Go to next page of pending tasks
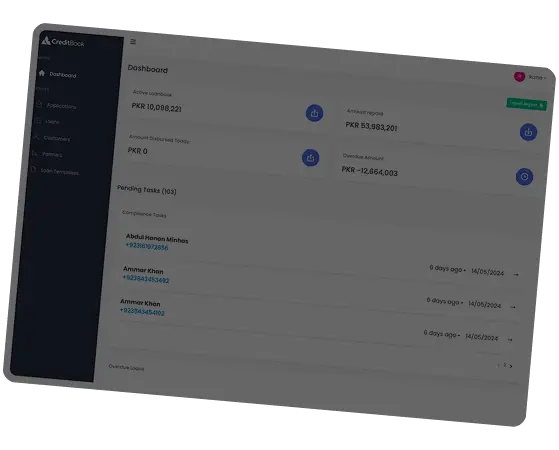This screenshot has width=559, height=450. pyautogui.click(x=511, y=366)
